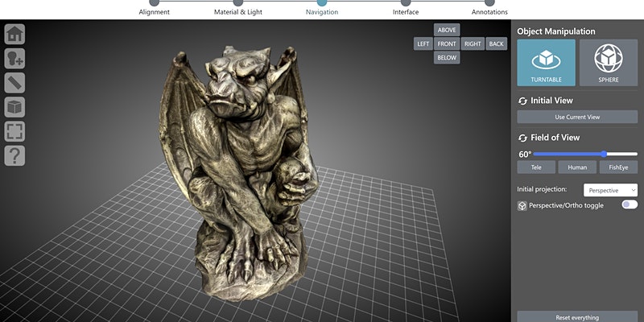Image resolution: width=644 pixels, height=322 pixels.
Task: Reset Field of View with its refresh icon
Action: tap(522, 138)
